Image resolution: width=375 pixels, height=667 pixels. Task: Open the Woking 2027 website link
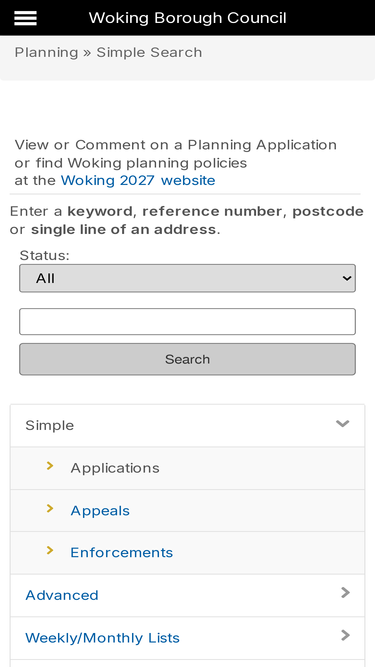138,180
